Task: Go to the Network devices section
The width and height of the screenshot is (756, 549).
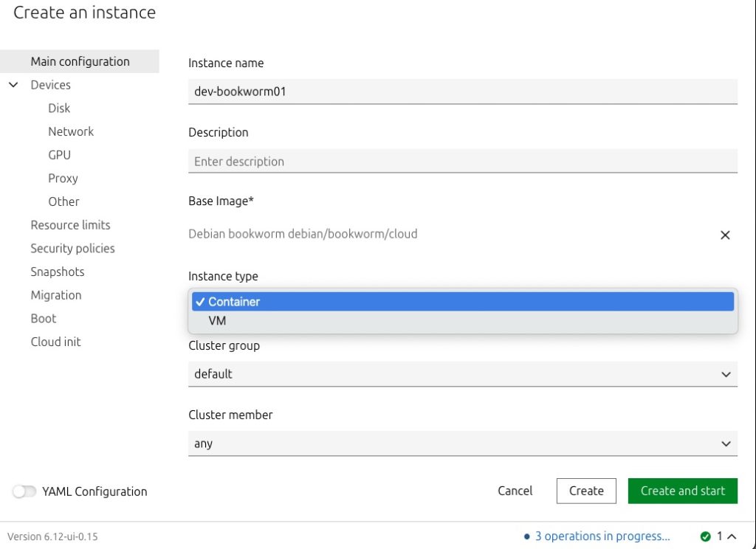Action: point(71,131)
